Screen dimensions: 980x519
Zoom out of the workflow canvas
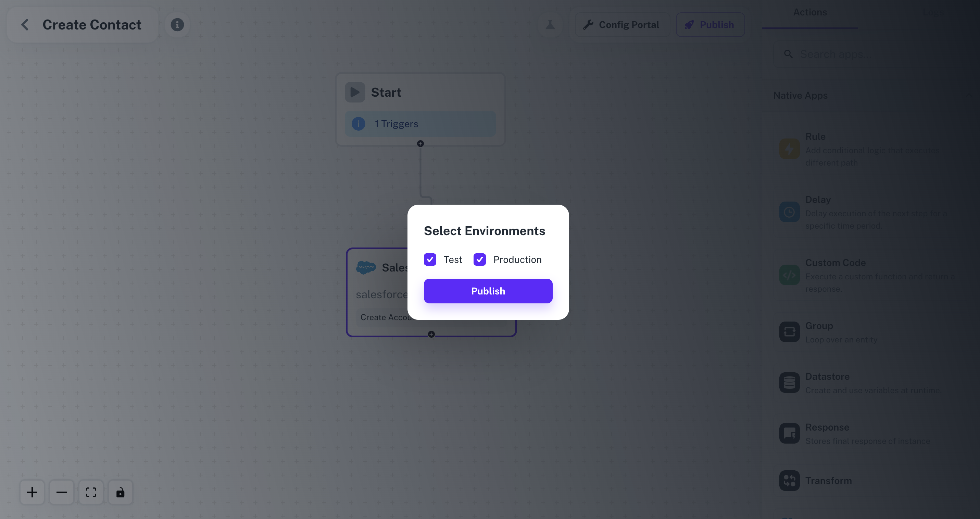pos(61,492)
